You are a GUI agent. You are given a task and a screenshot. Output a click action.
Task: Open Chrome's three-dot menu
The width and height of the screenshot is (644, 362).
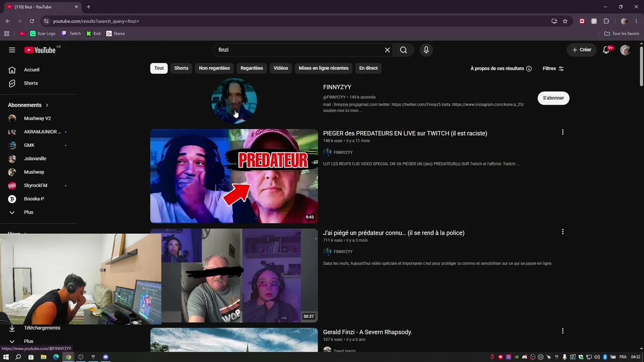(x=635, y=21)
